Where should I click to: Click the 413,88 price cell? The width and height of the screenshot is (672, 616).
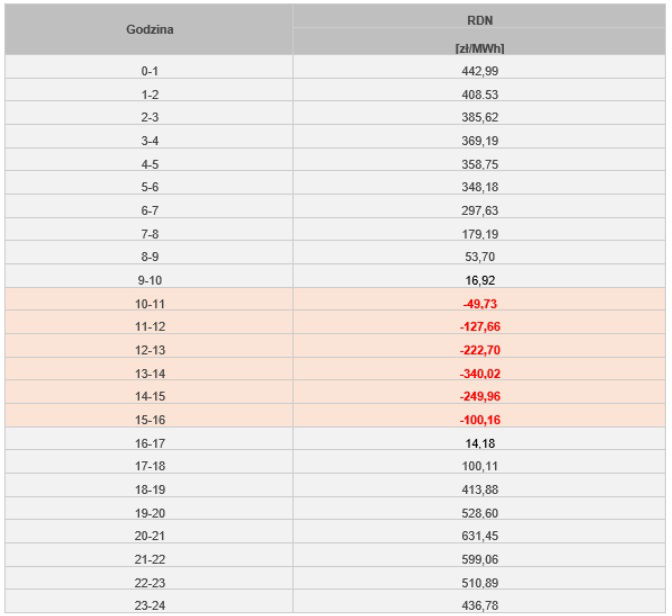(483, 488)
